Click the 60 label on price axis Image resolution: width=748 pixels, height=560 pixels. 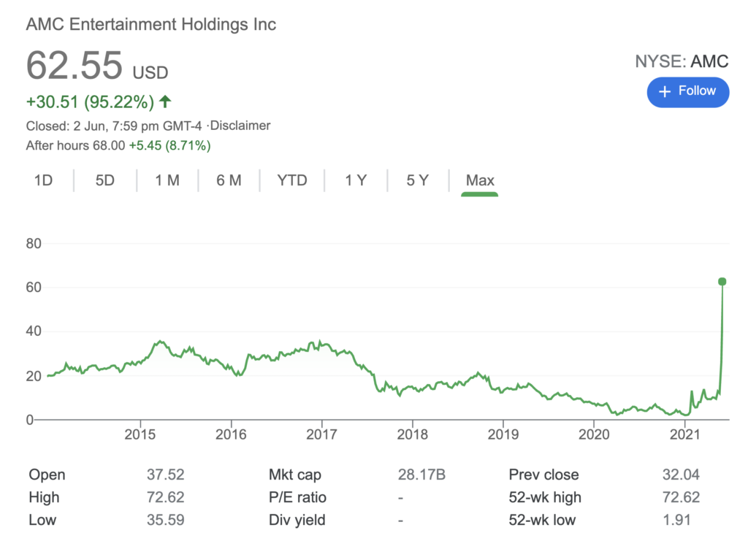34,287
